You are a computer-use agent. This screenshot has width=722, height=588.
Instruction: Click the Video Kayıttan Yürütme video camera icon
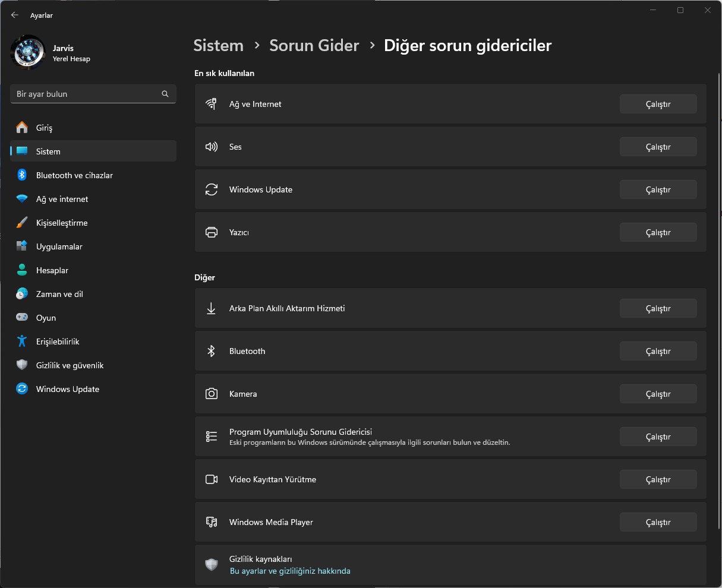click(211, 479)
